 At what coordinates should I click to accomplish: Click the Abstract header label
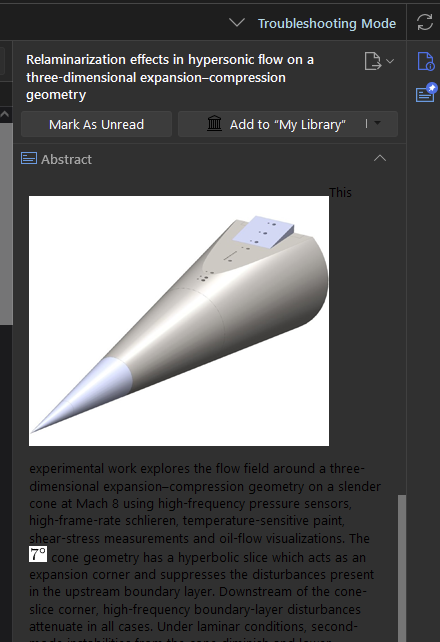click(x=66, y=159)
